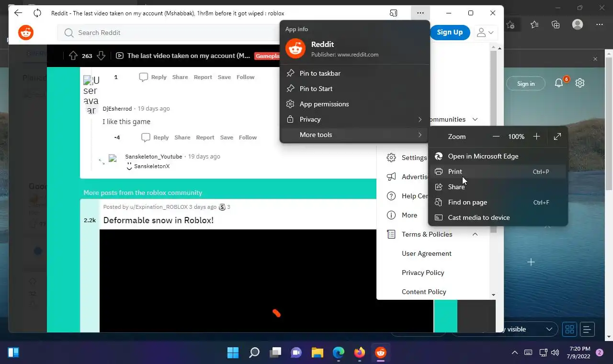
Task: Select Print from More tools menu
Action: (498, 171)
